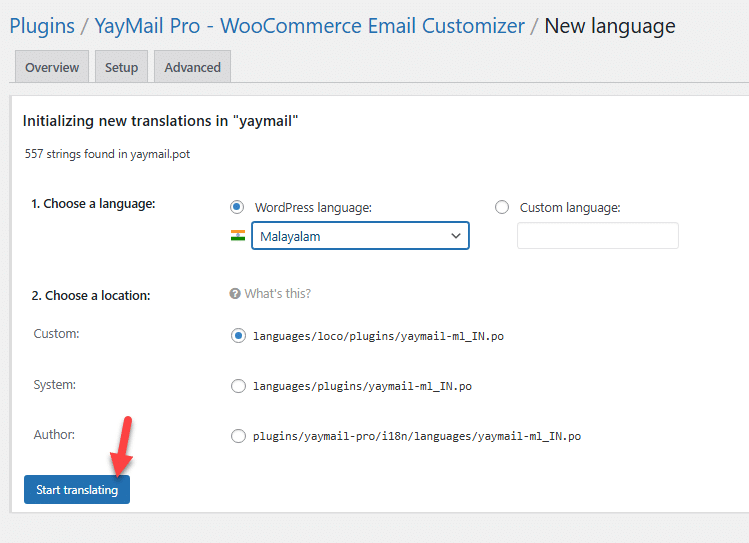749x543 pixels.
Task: Click the '1. Choose a language:' label
Action: (x=93, y=204)
